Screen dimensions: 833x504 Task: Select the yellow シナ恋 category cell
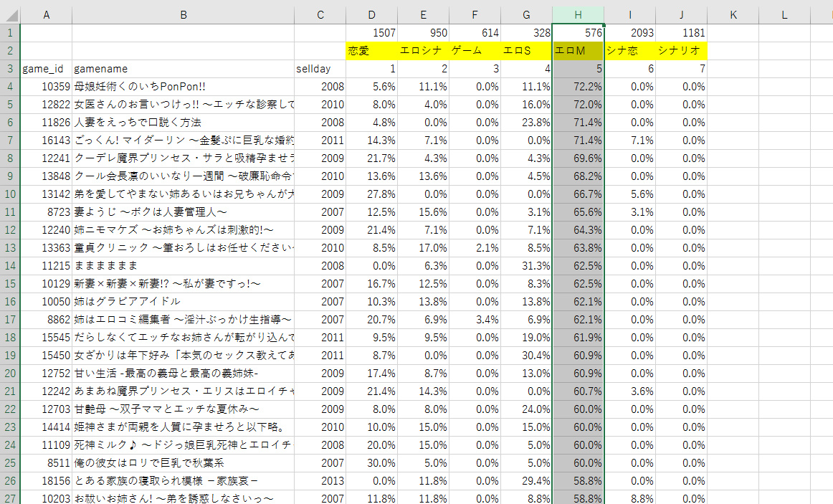[x=629, y=51]
